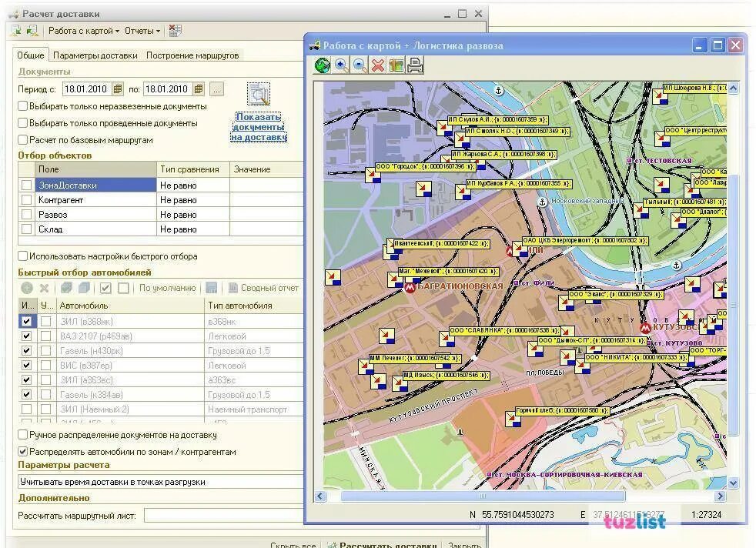
Task: Uncheck the ВАЗ 2107 (р469ав) vehicle checkbox
Action: 26,336
